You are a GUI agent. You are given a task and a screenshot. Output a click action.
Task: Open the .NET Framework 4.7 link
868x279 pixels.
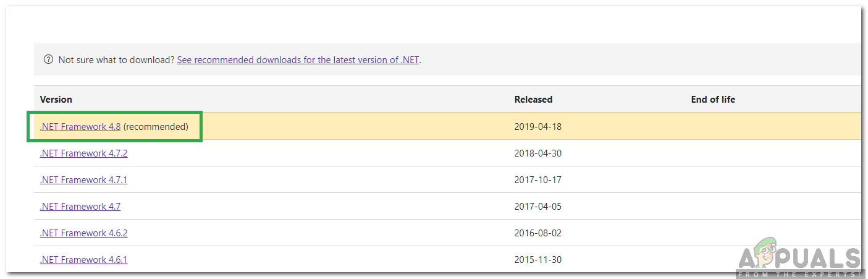point(80,207)
